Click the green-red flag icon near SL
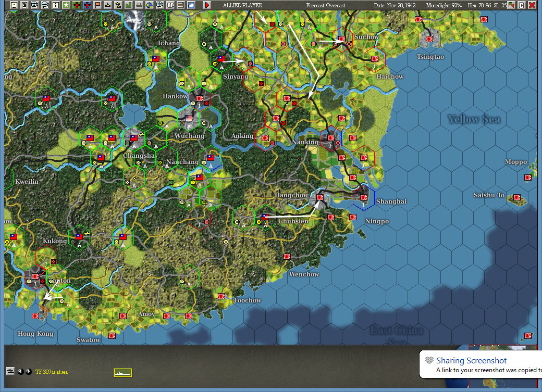 (511, 5)
